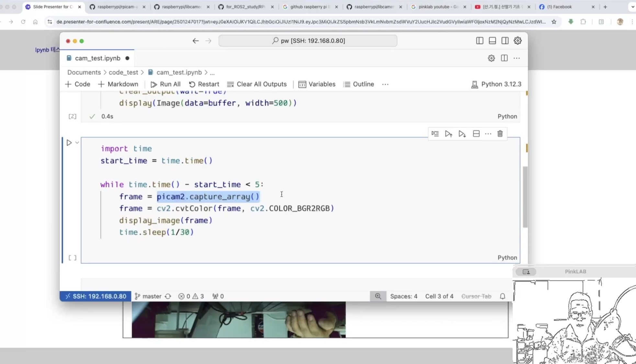
Task: Click Clear All Outputs button
Action: pos(257,84)
